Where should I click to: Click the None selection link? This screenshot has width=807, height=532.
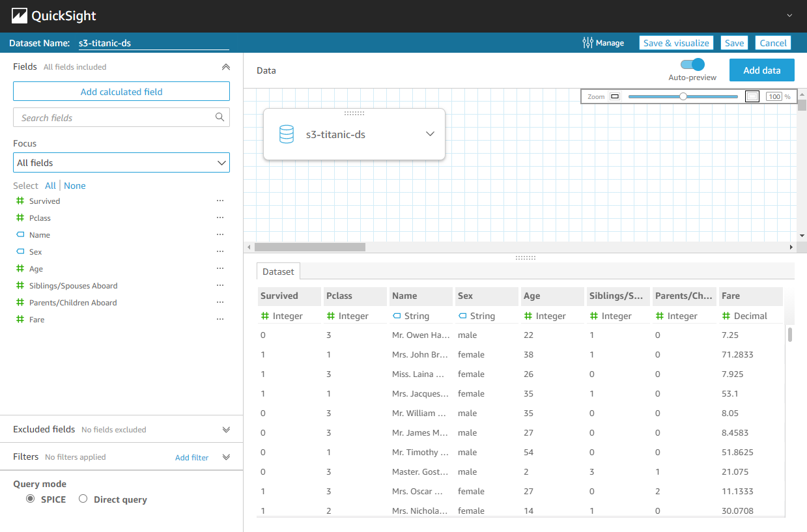point(75,186)
